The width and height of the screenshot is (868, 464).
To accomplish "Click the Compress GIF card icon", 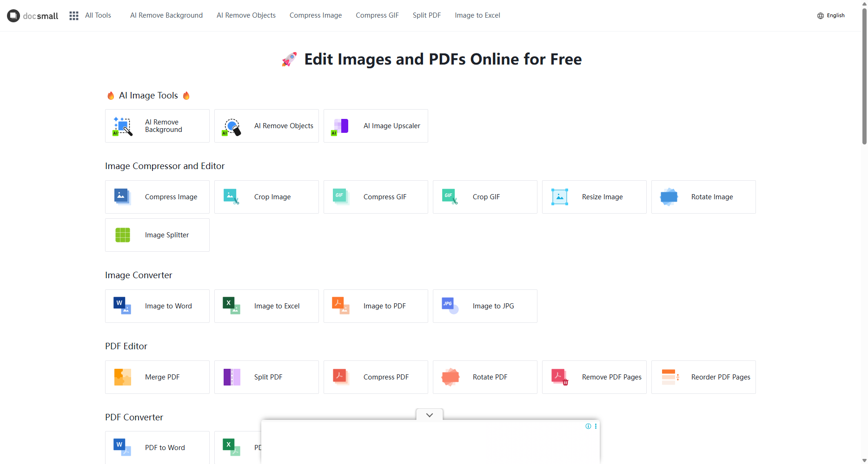I will (x=341, y=197).
